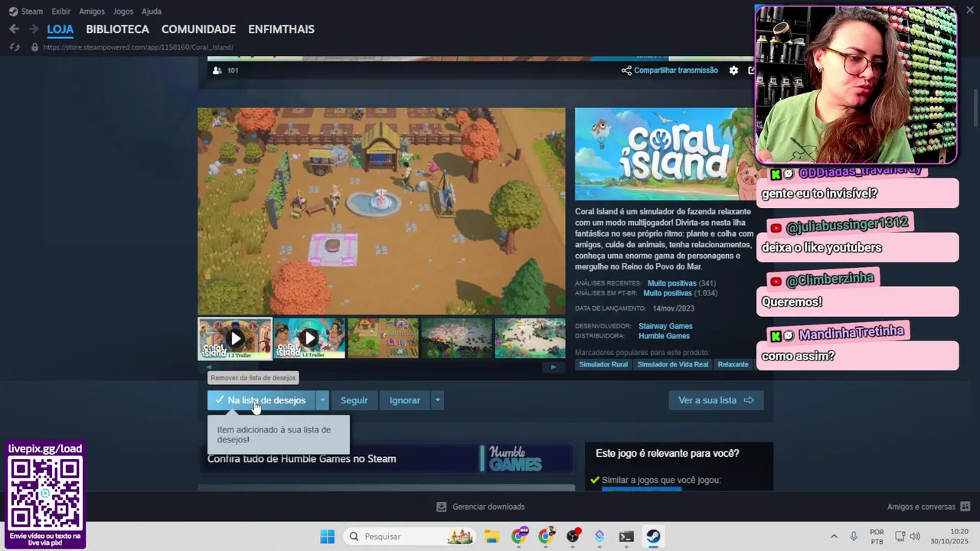Open the second Chrome profile taskbar icon

pyautogui.click(x=546, y=536)
